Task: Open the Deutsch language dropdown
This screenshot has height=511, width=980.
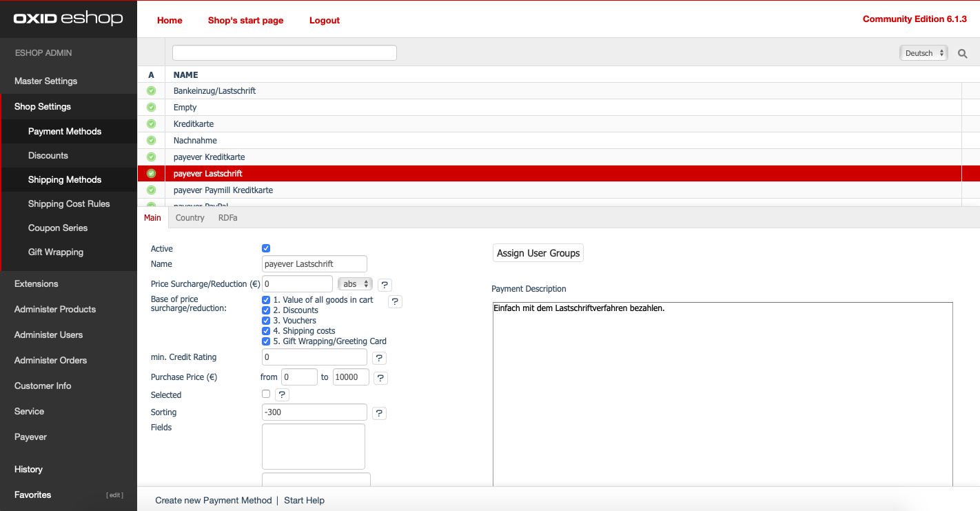Action: 923,53
